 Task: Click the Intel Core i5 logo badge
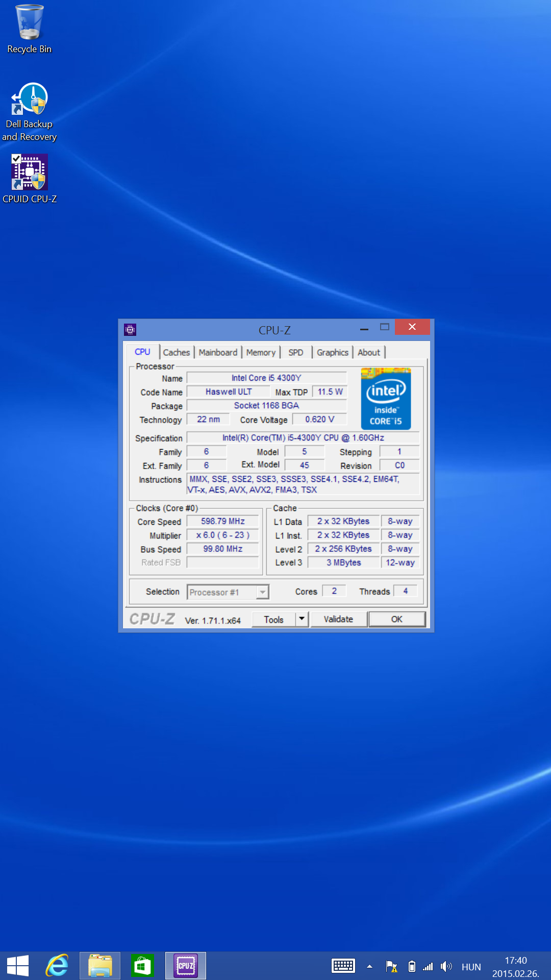(386, 399)
